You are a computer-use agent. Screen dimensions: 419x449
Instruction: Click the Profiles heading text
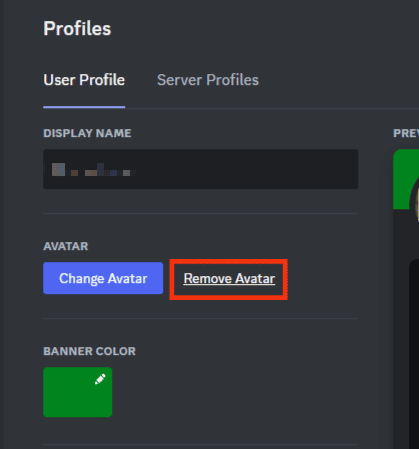point(77,29)
